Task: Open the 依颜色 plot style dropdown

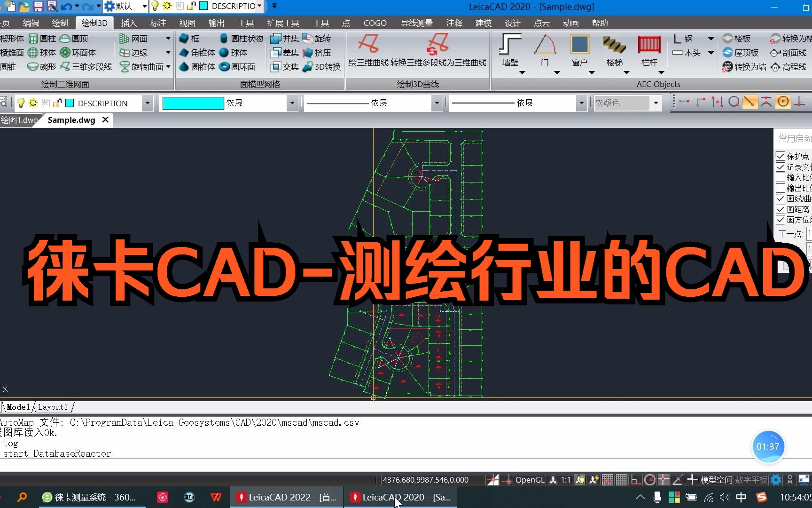Action: pos(656,103)
